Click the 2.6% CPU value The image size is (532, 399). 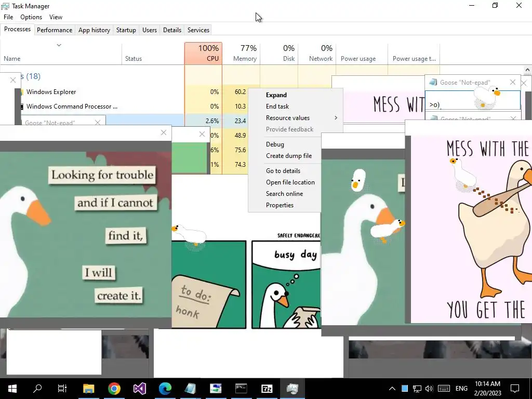(x=212, y=121)
